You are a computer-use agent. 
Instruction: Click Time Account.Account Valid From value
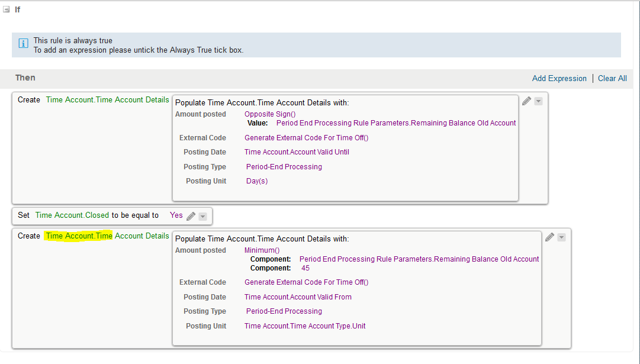point(298,297)
